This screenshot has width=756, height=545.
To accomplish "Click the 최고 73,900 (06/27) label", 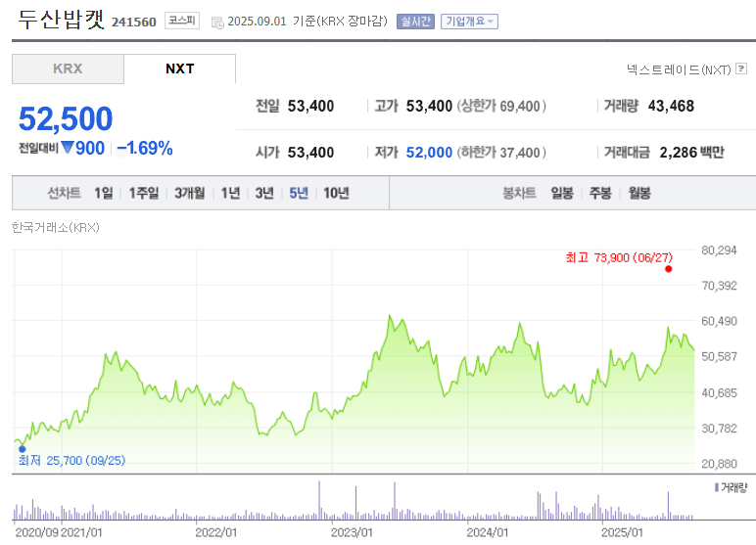I will (619, 257).
